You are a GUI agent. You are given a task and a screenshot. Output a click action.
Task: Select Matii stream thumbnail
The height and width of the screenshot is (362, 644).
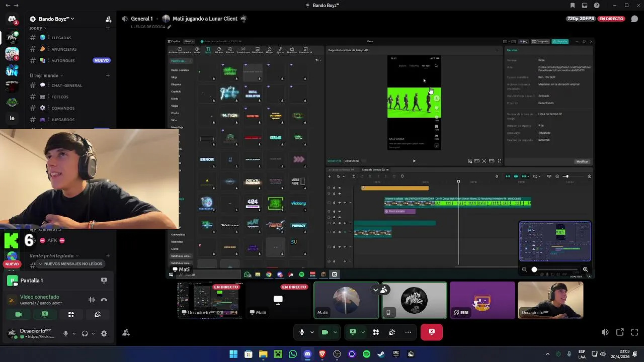278,300
